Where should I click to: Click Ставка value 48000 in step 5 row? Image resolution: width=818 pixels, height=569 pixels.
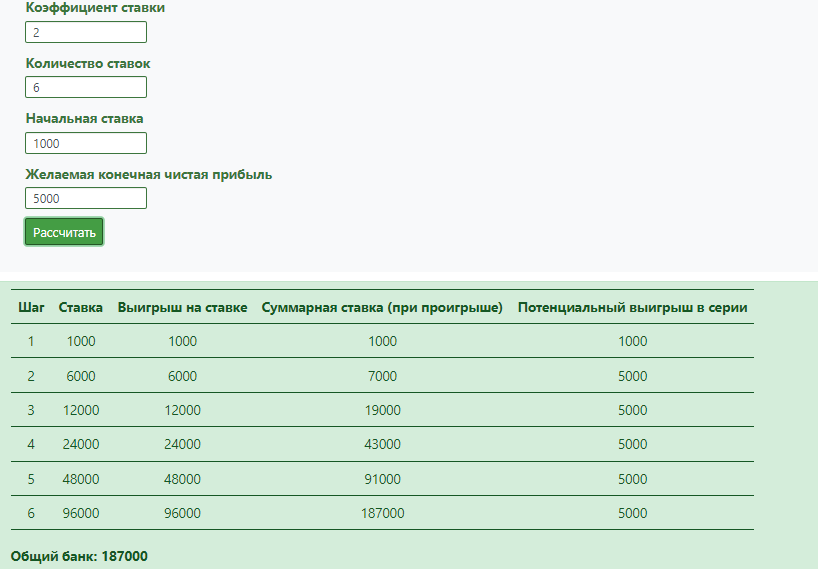(x=81, y=479)
